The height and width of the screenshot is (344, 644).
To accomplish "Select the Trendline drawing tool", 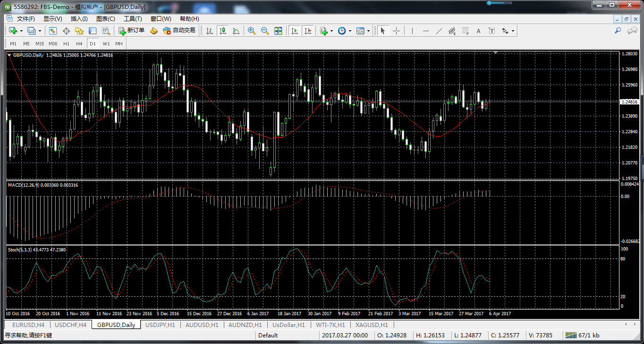I will (439, 31).
